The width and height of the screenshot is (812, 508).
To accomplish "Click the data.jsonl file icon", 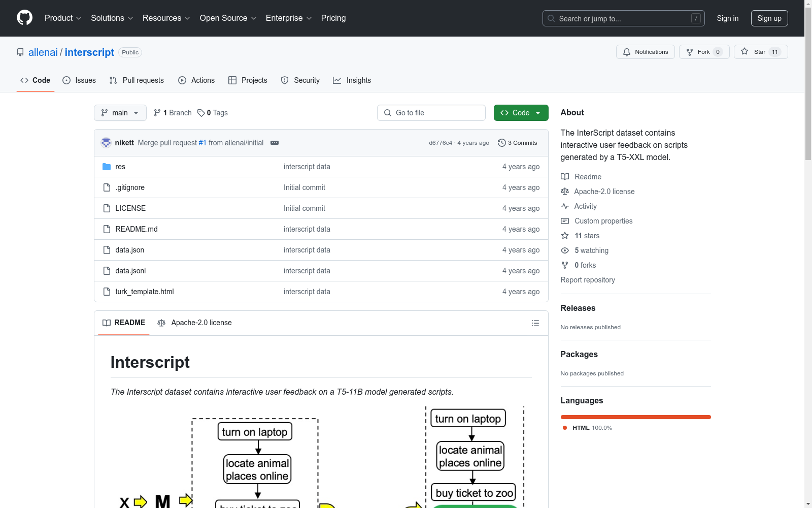I will pos(107,271).
